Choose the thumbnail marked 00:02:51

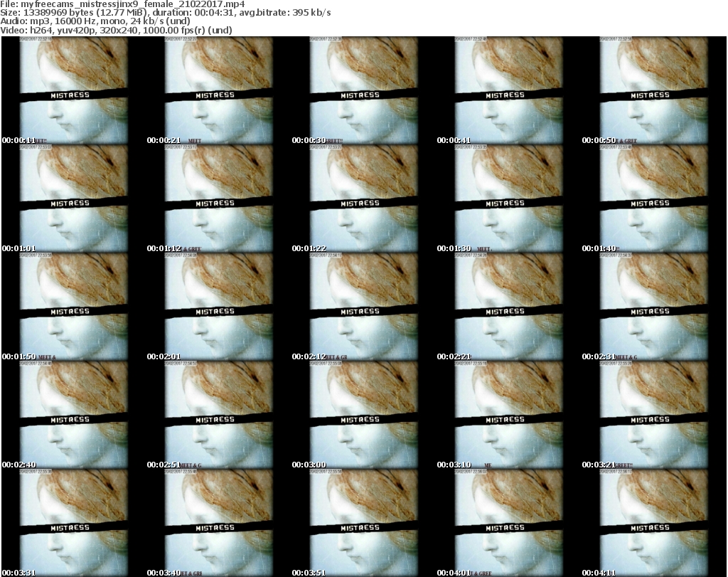pos(219,415)
